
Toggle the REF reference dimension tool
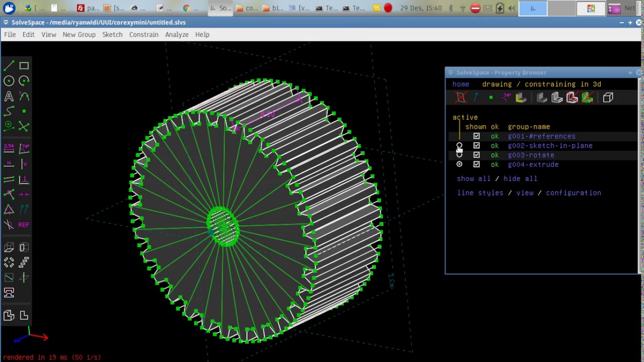[x=24, y=225]
